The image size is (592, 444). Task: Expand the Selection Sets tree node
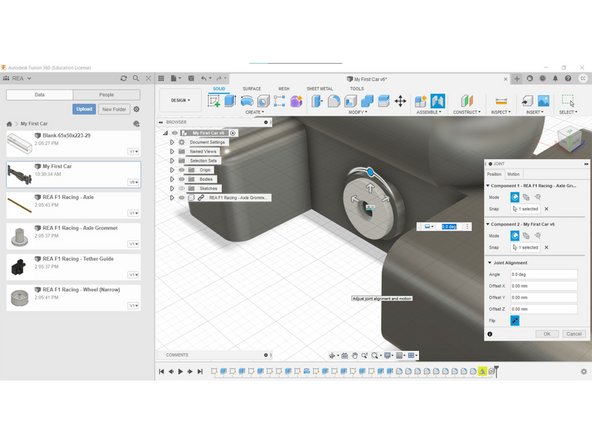172,160
